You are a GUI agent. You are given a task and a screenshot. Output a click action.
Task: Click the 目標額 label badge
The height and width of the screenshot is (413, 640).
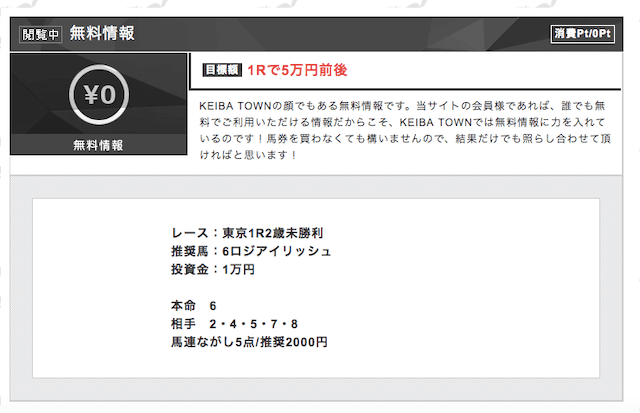click(x=221, y=71)
